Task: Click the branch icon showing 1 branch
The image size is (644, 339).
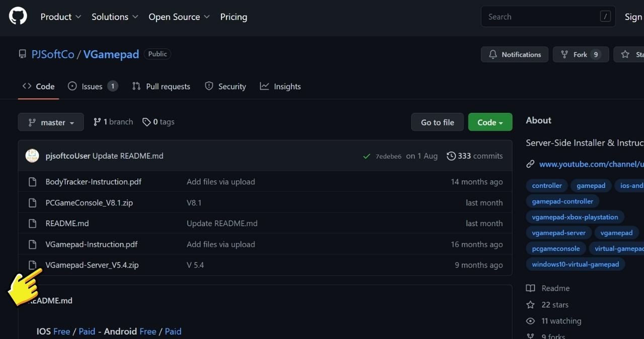Action: coord(96,121)
